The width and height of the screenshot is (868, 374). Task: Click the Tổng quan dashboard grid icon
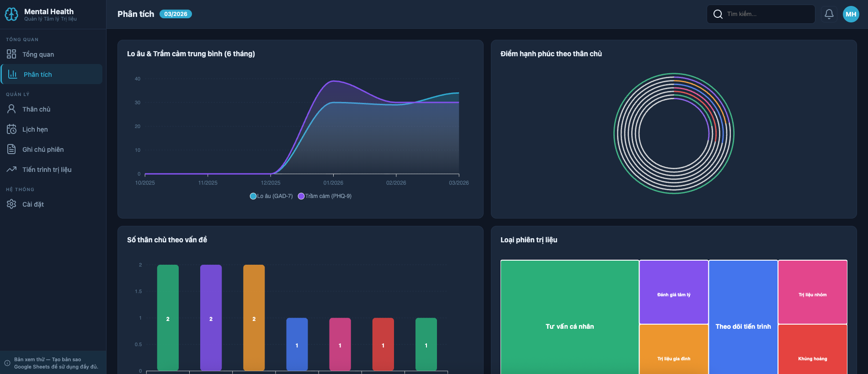pos(11,54)
